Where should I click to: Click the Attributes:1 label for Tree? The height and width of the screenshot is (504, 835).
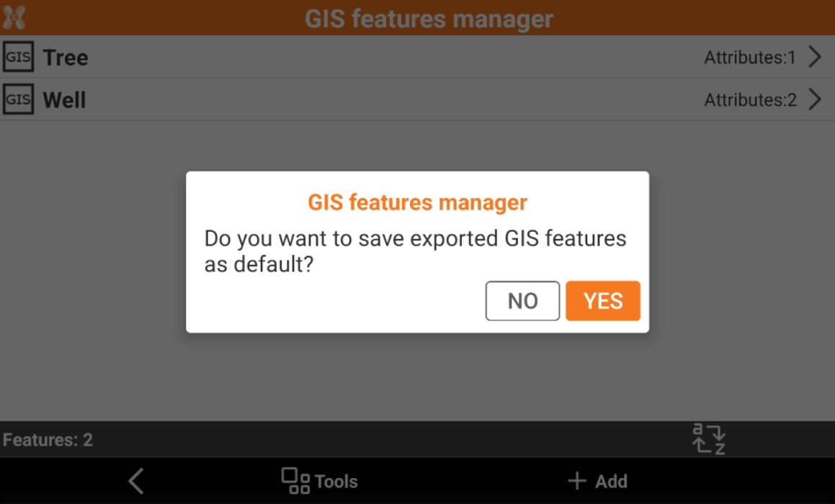749,58
